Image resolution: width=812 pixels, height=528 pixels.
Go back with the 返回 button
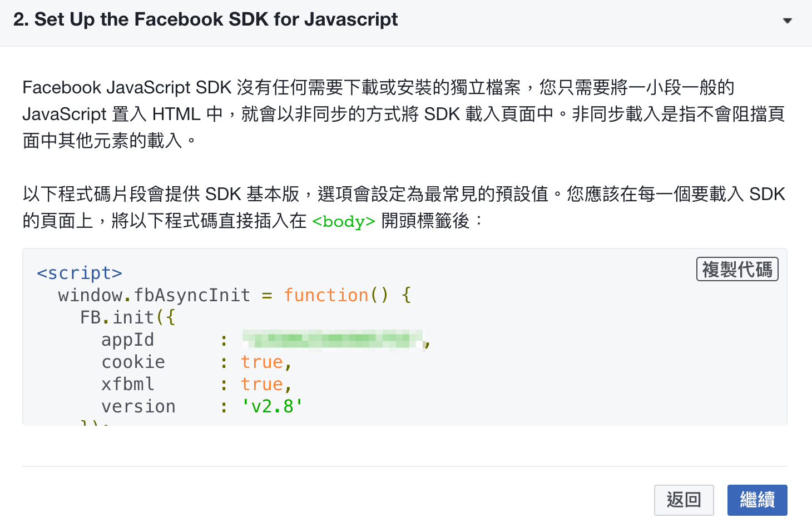click(684, 500)
